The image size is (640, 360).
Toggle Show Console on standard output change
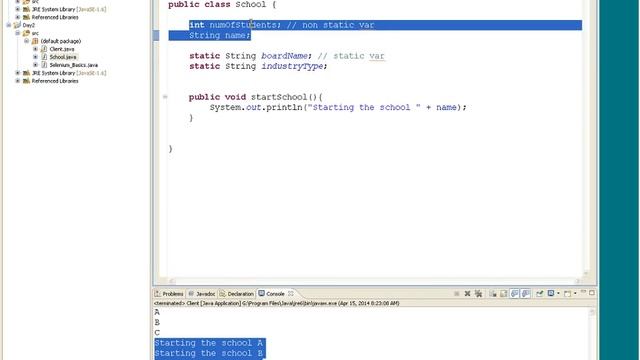tap(515, 293)
